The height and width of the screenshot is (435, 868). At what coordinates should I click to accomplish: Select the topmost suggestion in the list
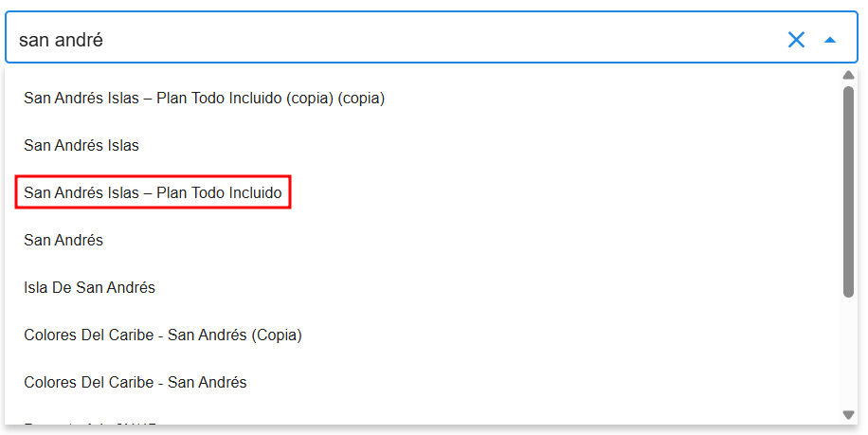click(x=204, y=98)
